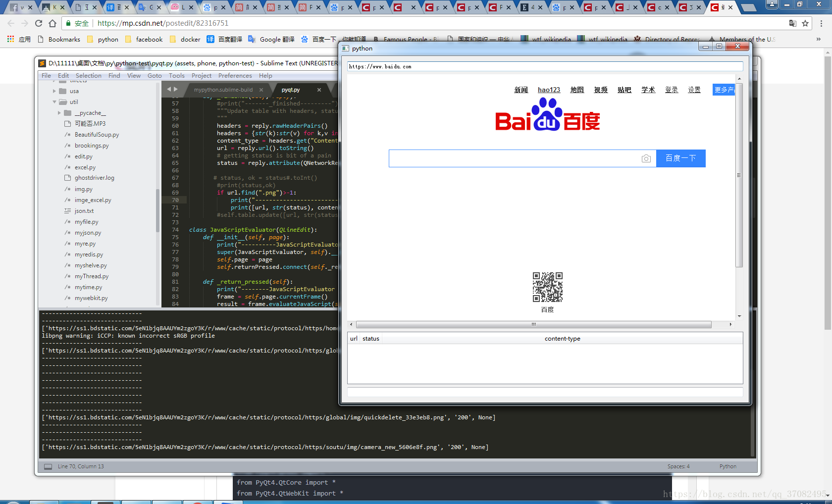
Task: Click the Baidu QR code image
Action: pyautogui.click(x=548, y=287)
